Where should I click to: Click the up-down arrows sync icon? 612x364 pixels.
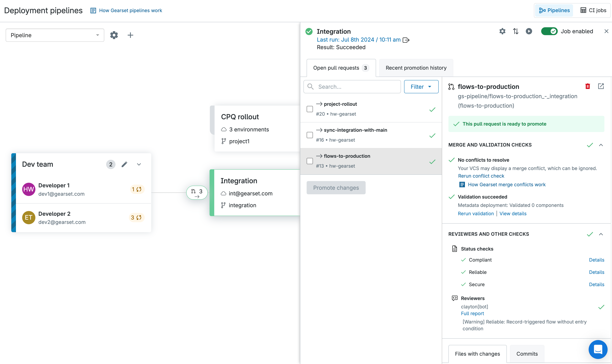pos(515,31)
